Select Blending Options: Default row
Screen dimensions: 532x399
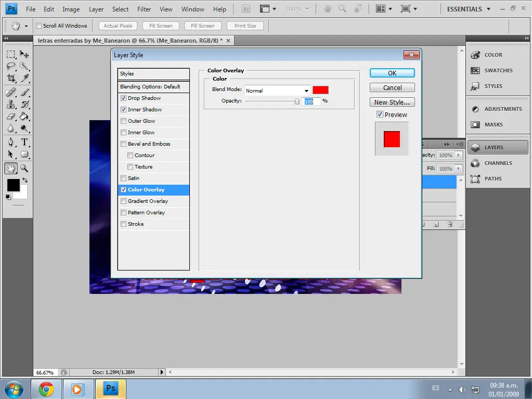pyautogui.click(x=153, y=86)
